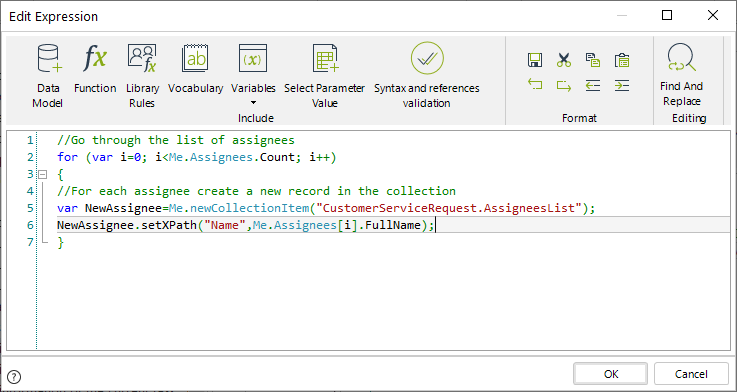Save the expression with the floppy disk icon

tap(535, 60)
